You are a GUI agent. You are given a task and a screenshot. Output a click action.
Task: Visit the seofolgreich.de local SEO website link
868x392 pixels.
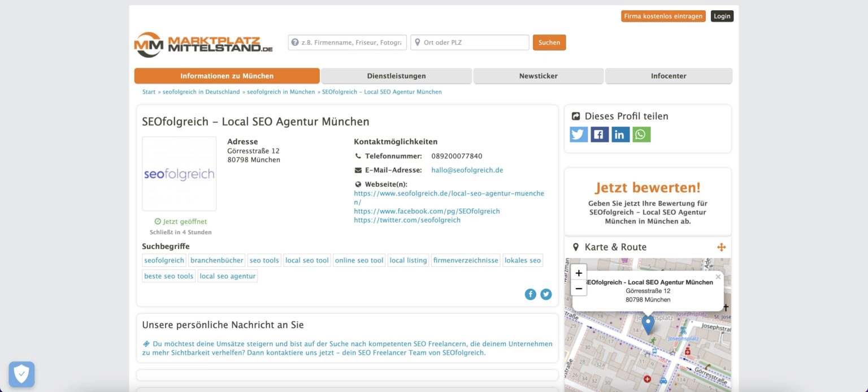click(449, 197)
